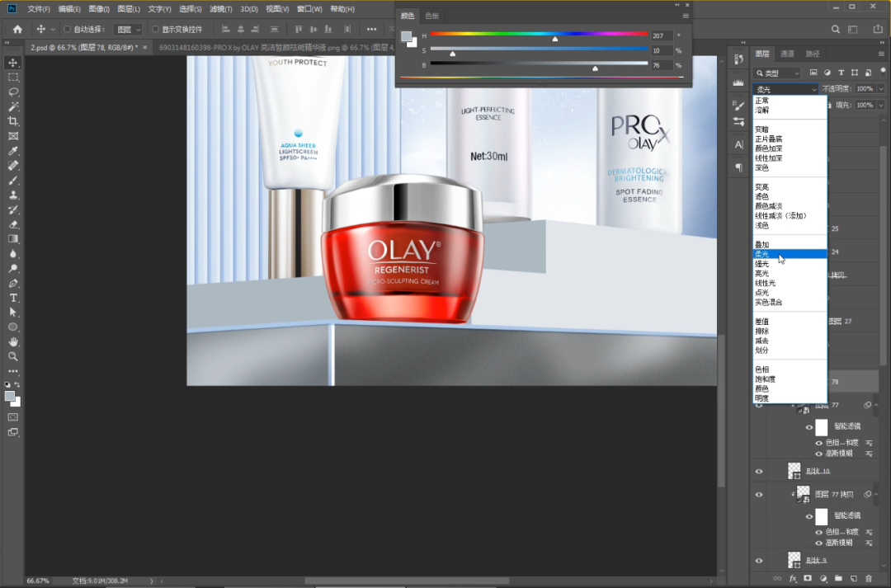Open the 柔光 blend mode dropdown
This screenshot has height=588, width=891.
(x=785, y=89)
